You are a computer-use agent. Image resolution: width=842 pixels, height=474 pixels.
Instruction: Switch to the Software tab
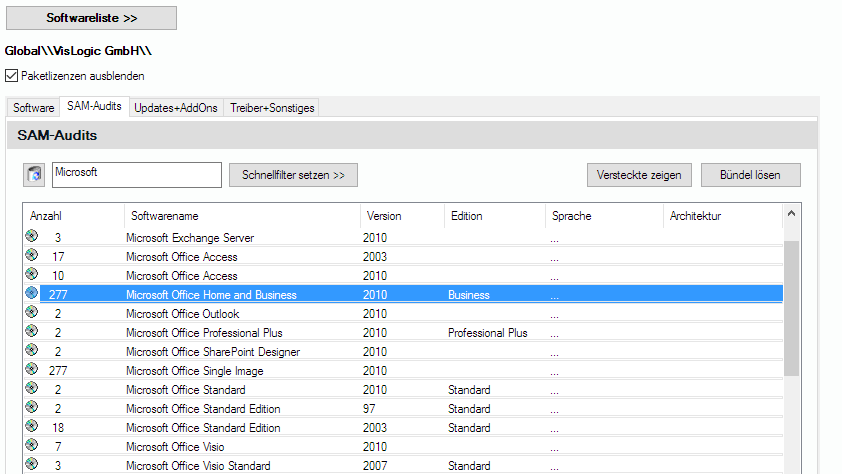click(x=33, y=108)
